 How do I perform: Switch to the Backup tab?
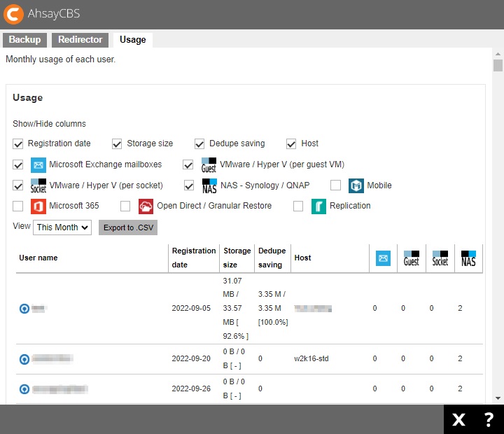[24, 40]
